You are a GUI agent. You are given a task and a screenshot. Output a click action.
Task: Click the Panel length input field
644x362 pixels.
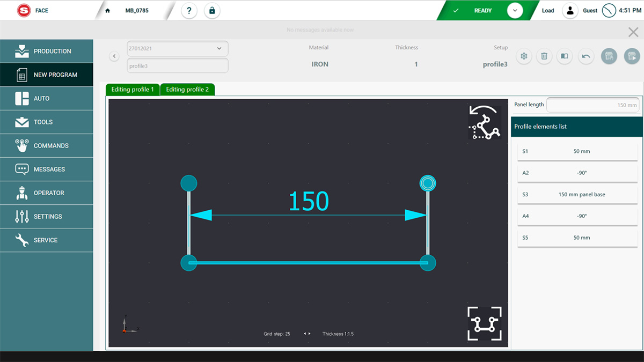[x=592, y=105]
